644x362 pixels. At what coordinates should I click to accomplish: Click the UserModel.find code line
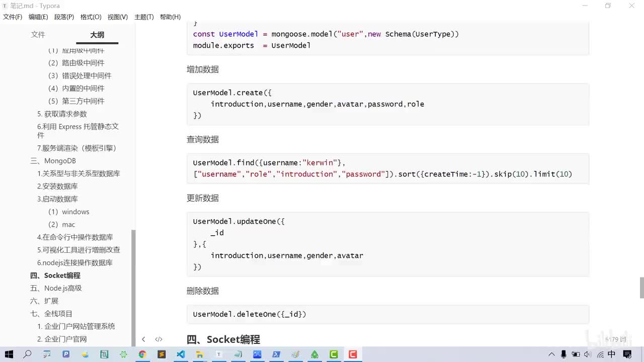click(269, 163)
